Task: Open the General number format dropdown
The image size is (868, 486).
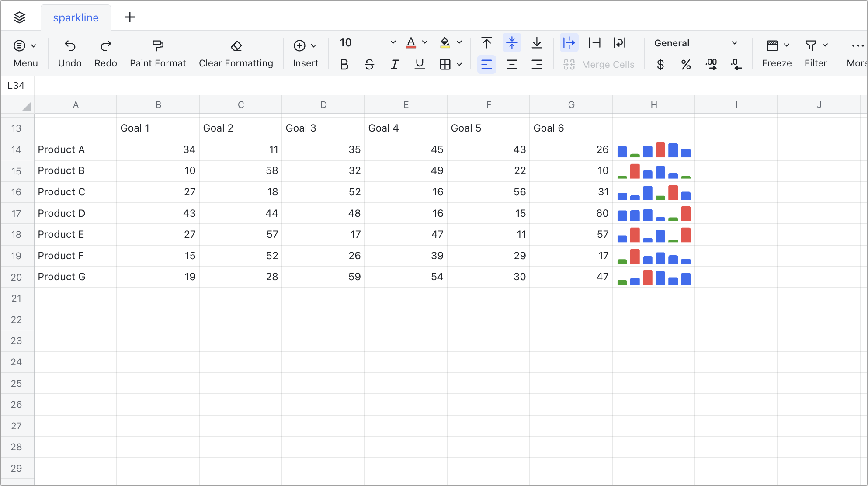Action: coord(735,43)
